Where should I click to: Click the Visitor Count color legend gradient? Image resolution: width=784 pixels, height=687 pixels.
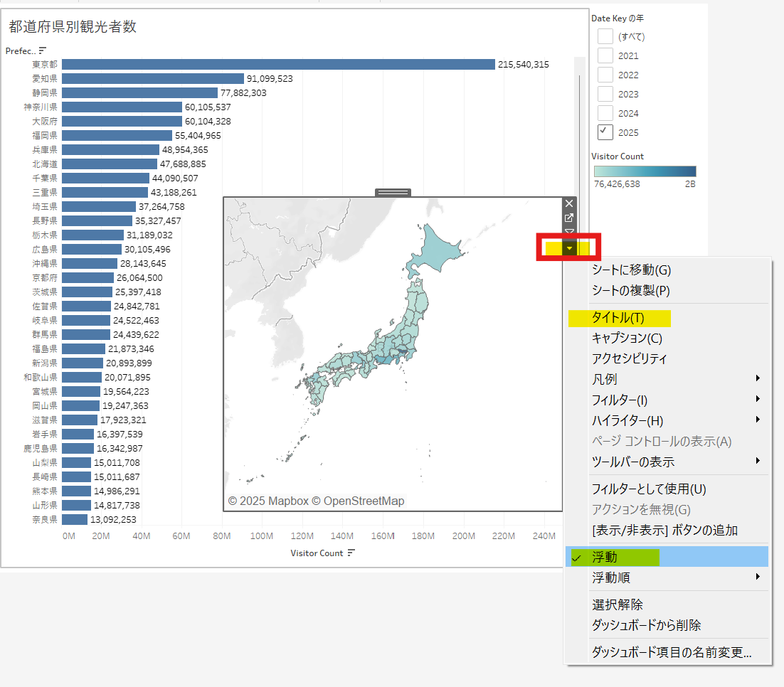click(645, 171)
